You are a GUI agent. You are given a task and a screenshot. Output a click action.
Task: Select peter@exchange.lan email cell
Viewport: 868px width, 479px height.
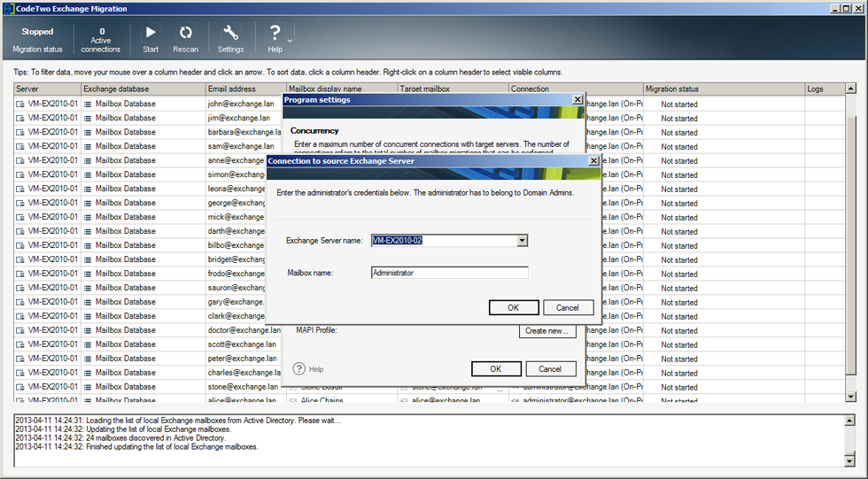pyautogui.click(x=243, y=359)
